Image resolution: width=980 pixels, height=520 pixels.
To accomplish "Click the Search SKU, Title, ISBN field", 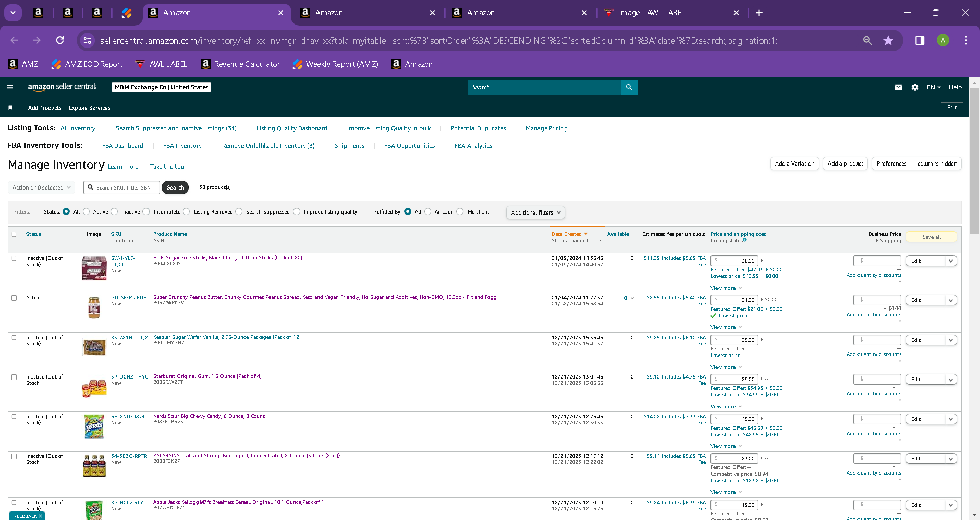I will pos(121,187).
